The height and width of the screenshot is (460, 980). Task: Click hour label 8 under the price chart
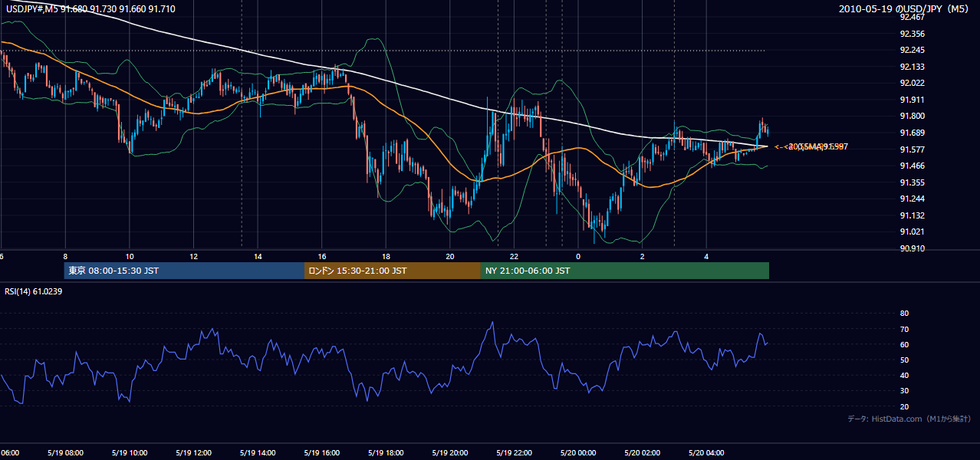click(x=65, y=257)
